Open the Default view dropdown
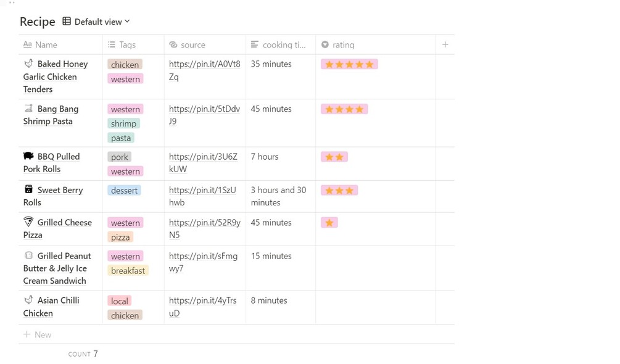 point(102,22)
